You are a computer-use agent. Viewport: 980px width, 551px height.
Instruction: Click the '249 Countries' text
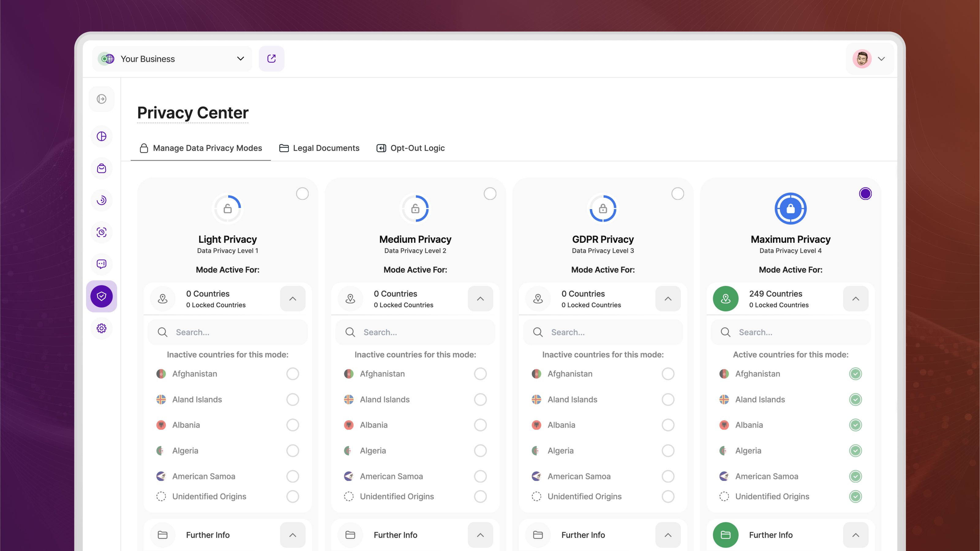775,294
